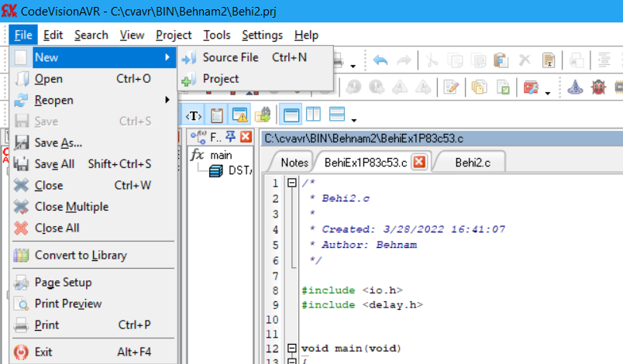
Task: Expand the Reopen submenu
Action: click(93, 100)
